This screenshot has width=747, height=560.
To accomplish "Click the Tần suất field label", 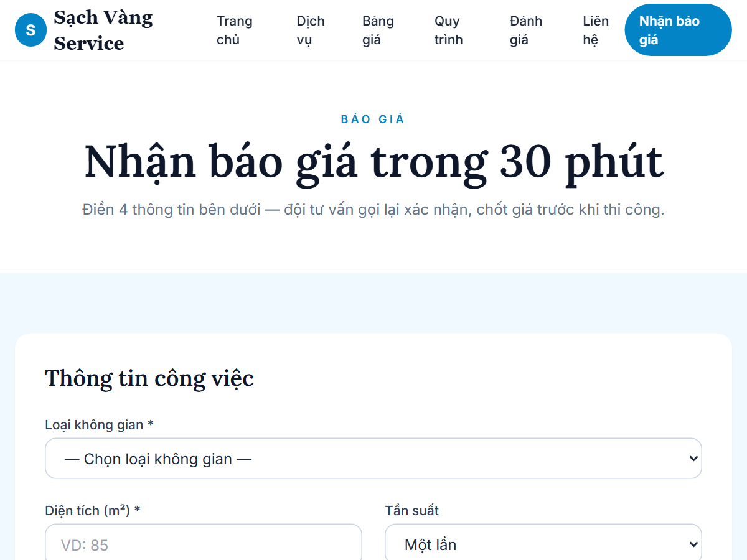I will (x=412, y=511).
